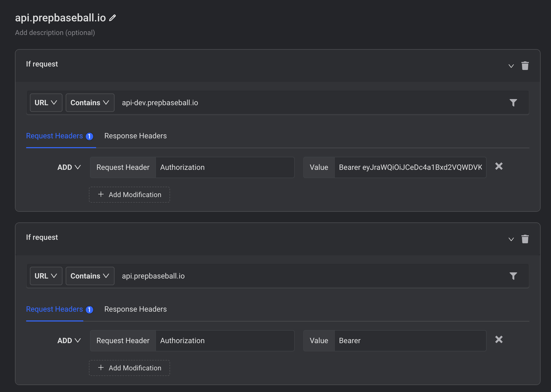Remove Authorization header in the second rule
This screenshot has height=392, width=551.
click(x=499, y=340)
